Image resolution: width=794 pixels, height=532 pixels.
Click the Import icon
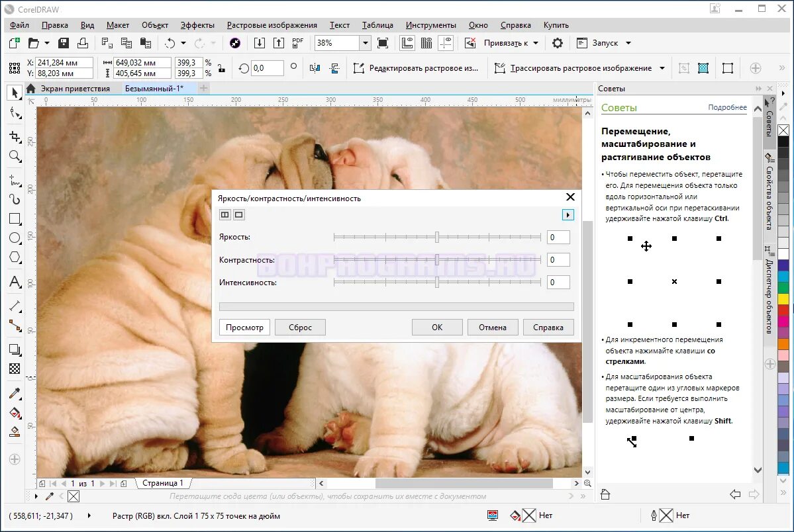pyautogui.click(x=260, y=43)
